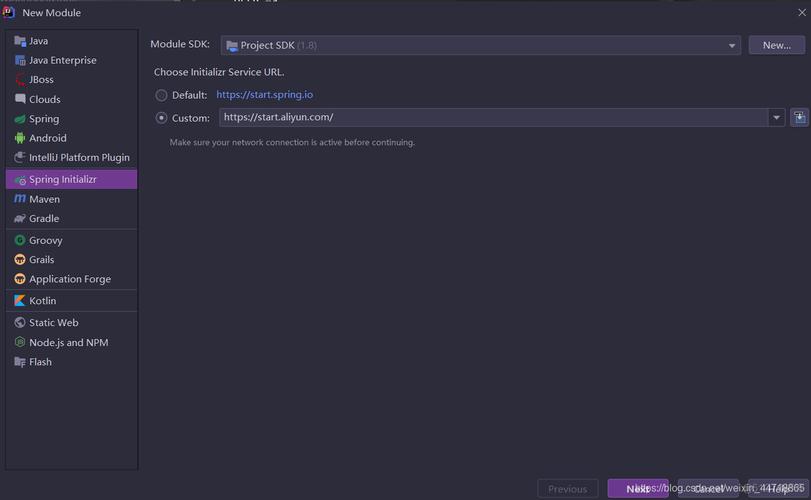Select the Node.js and NPM icon
The width and height of the screenshot is (811, 500).
[x=20, y=342]
